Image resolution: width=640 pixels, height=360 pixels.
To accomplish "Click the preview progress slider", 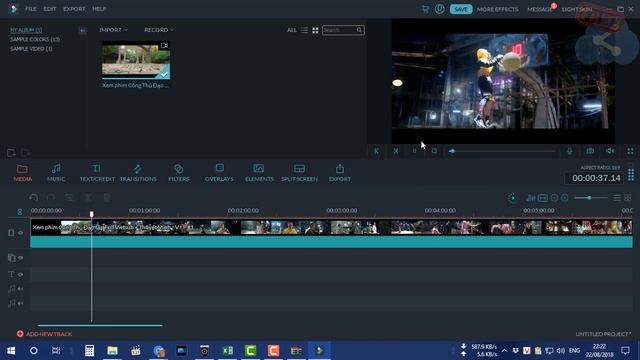I will coord(502,151).
